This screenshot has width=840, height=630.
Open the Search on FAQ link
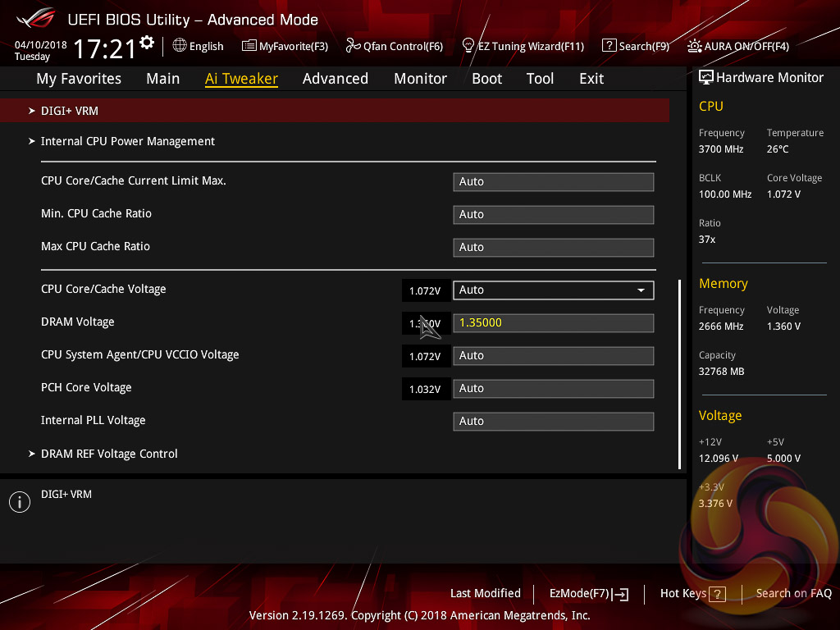(793, 593)
